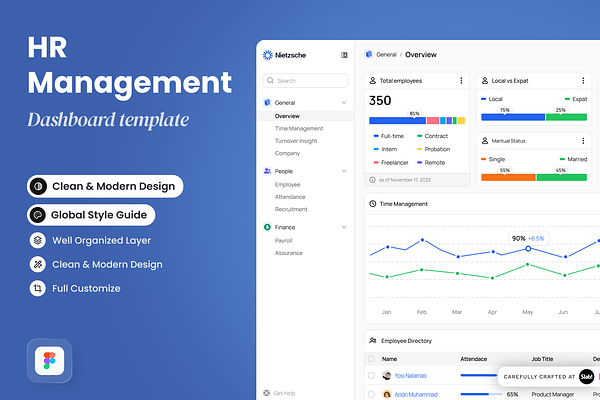Click the search magnifier icon

coord(271,80)
